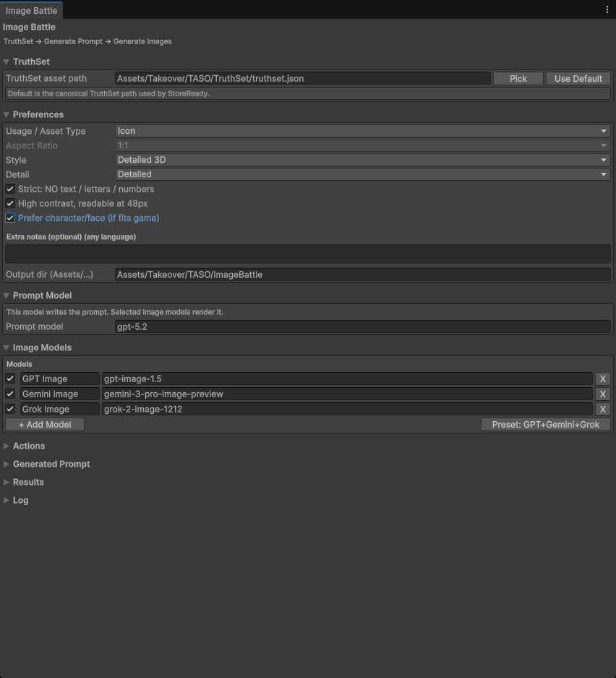Expand the Results foldout
Image resolution: width=616 pixels, height=678 pixels.
[28, 482]
